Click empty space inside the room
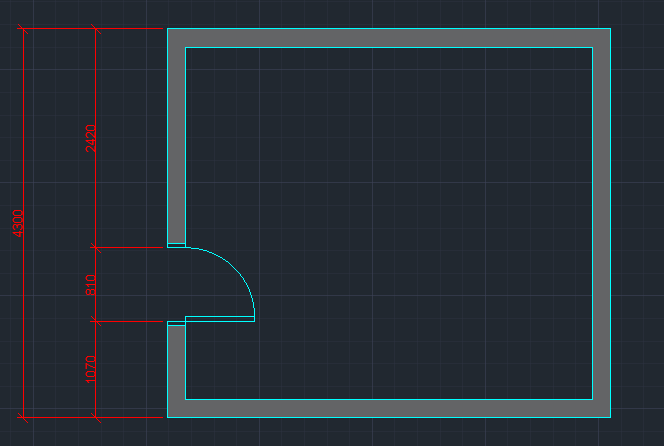Screen dimensions: 664x446 tap(400, 220)
